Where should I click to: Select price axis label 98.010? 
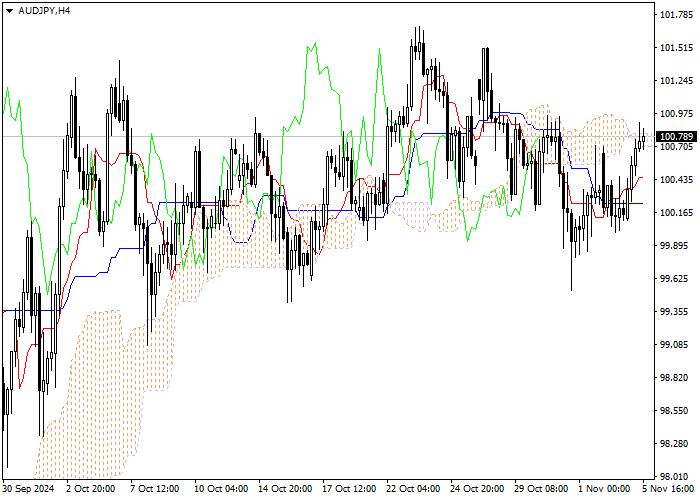[676, 477]
